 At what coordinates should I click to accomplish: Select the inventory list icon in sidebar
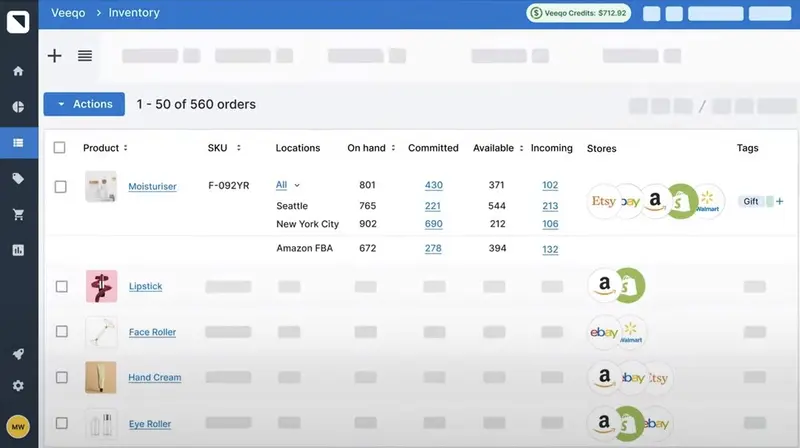[x=18, y=143]
